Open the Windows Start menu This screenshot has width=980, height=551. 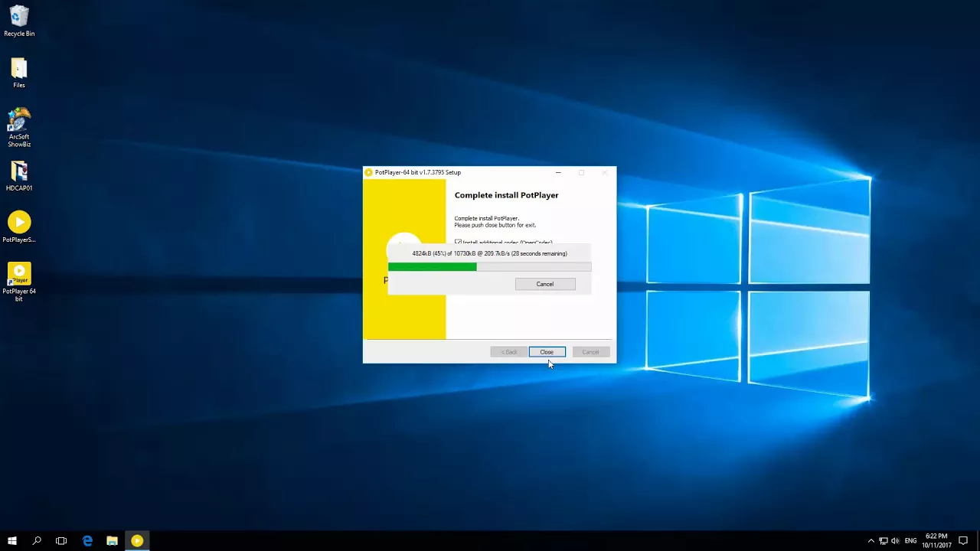[x=12, y=541]
